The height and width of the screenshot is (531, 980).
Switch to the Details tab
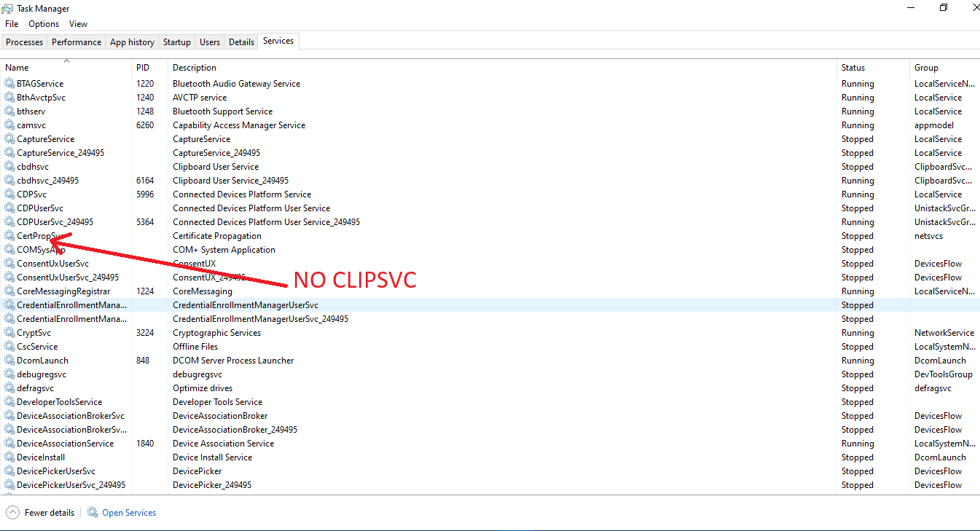pyautogui.click(x=241, y=42)
